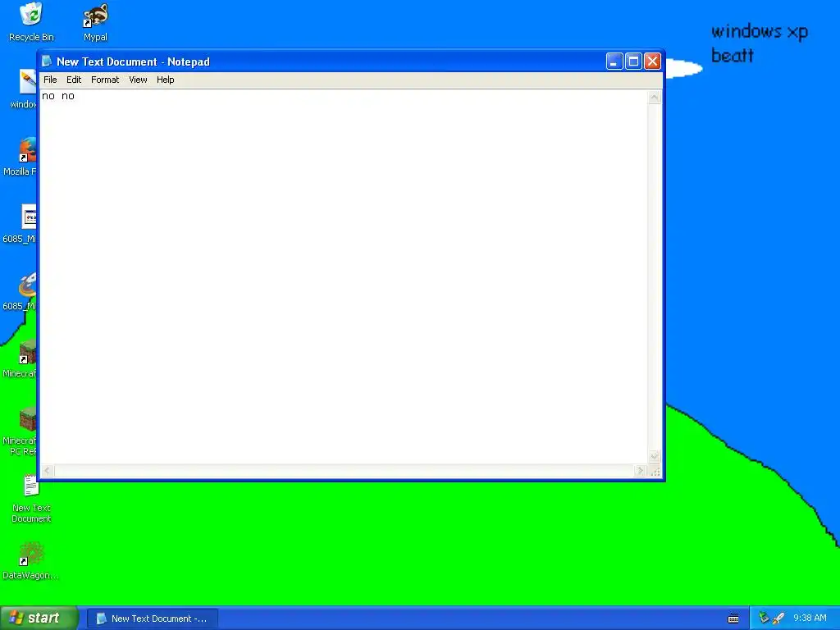840x630 pixels.
Task: Click the New Text Document taskbar button
Action: (152, 619)
